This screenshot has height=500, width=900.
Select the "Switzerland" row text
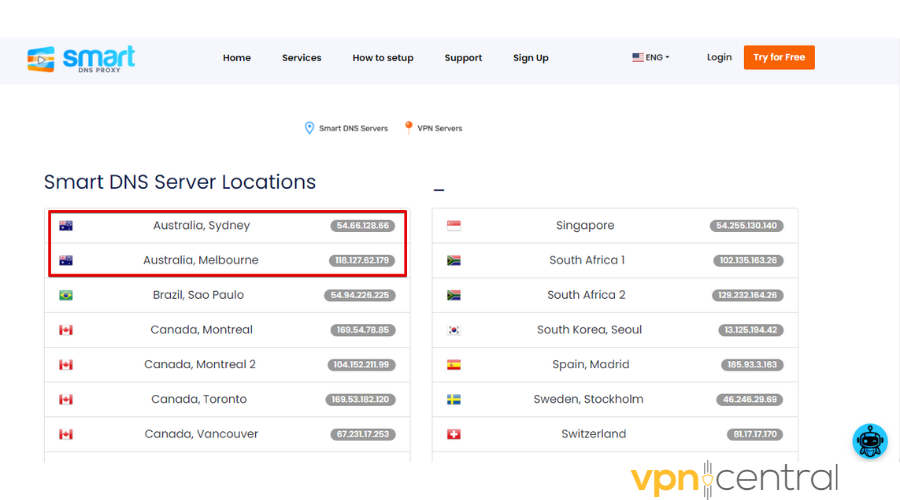click(x=593, y=434)
